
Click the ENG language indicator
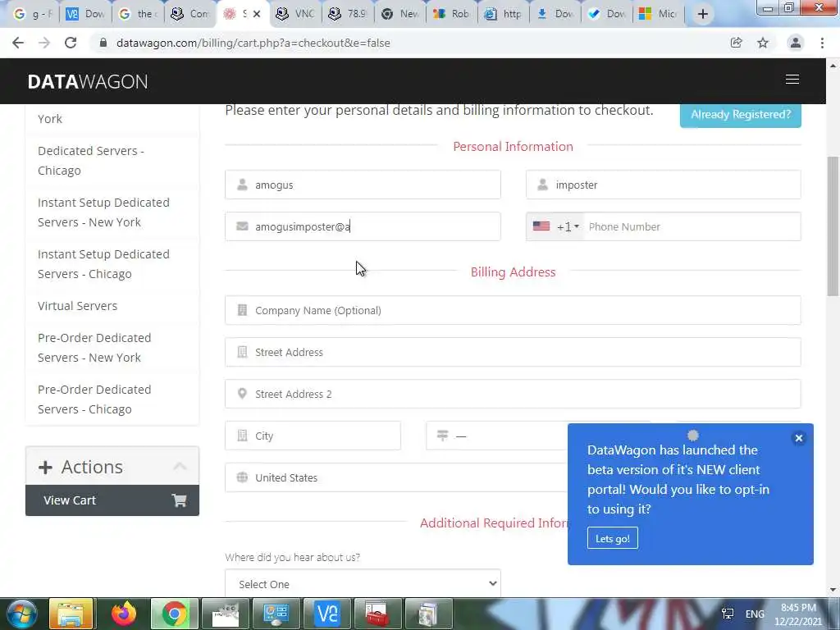coord(755,614)
